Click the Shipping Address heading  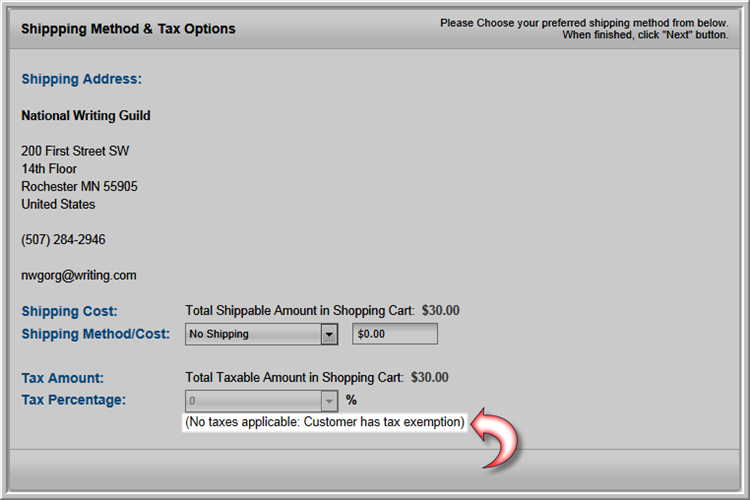pos(81,79)
